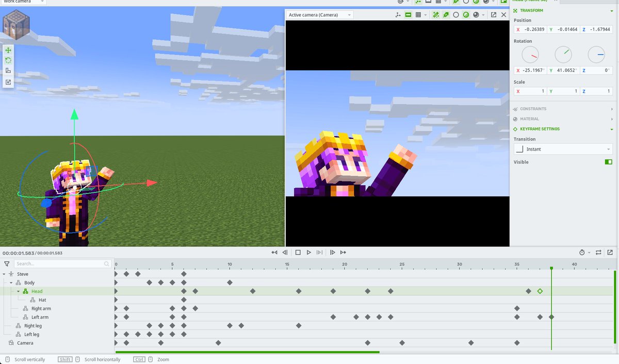The width and height of the screenshot is (619, 364).
Task: Click the skip-to-end marker playback button
Action: click(319, 252)
